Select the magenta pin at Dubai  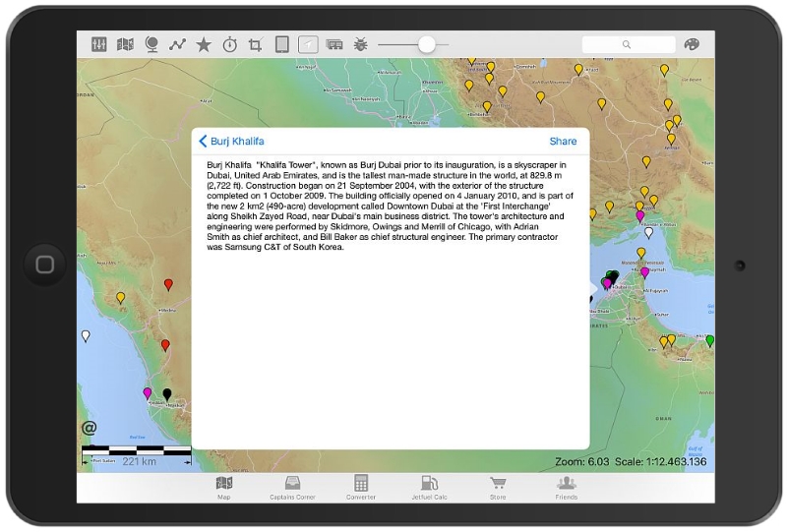tap(607, 284)
